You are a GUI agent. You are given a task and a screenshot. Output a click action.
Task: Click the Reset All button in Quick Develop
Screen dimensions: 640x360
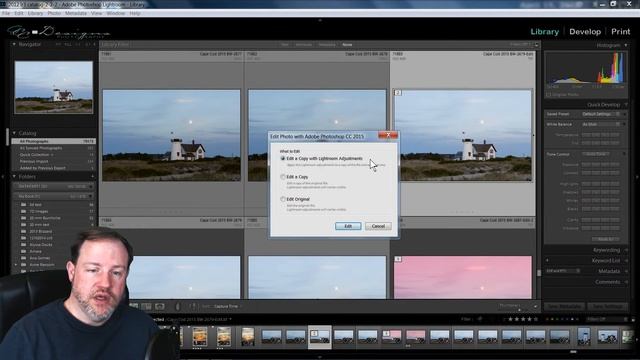coord(606,239)
